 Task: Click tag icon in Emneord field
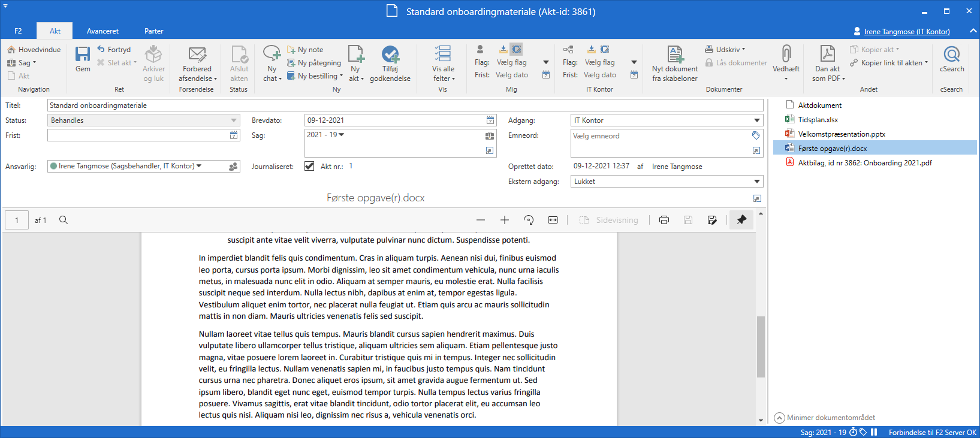coord(756,135)
